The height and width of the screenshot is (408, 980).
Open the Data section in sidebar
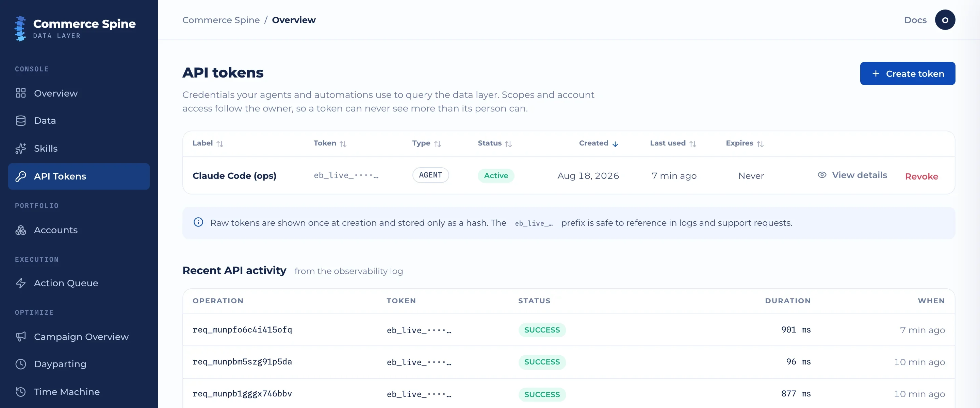click(x=79, y=121)
